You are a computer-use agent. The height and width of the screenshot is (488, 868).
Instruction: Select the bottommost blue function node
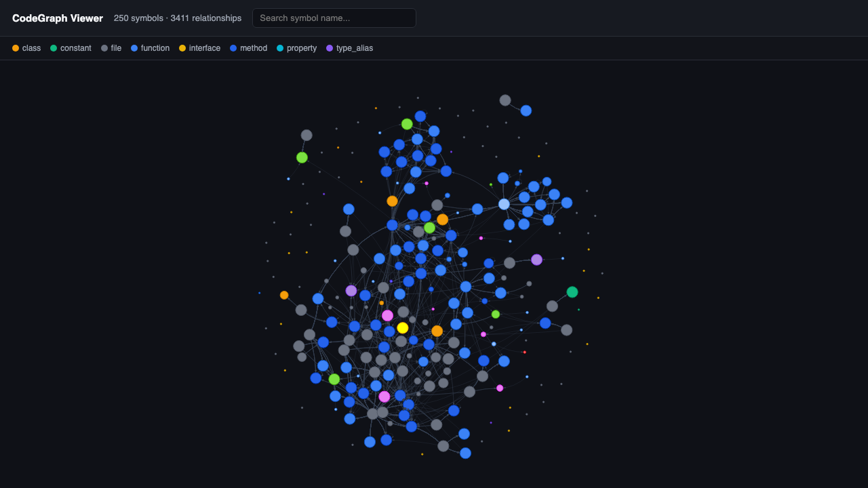point(465,453)
